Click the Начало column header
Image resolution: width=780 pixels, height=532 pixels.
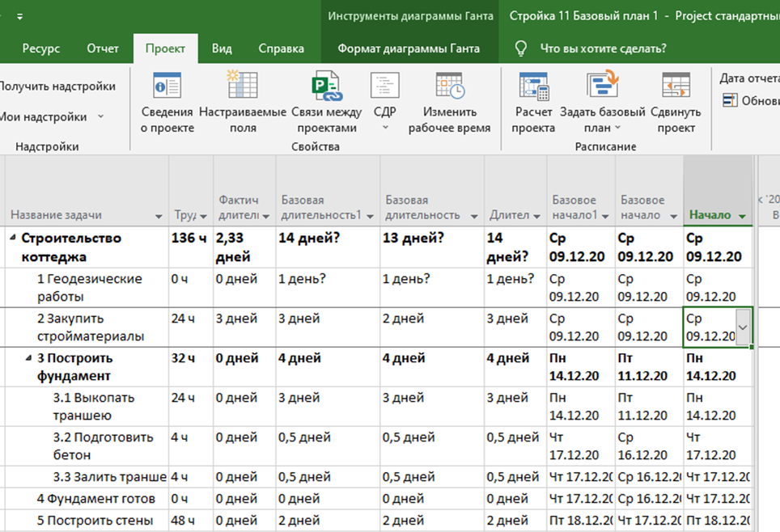718,191
